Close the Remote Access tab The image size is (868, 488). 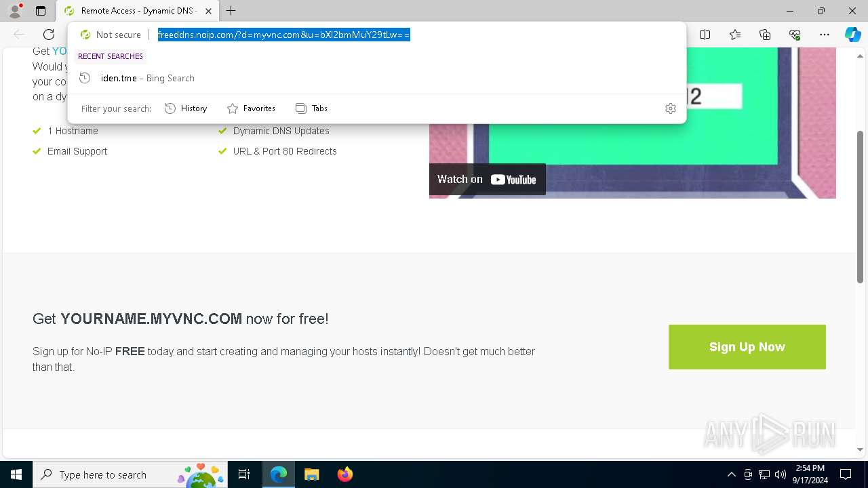coord(208,11)
